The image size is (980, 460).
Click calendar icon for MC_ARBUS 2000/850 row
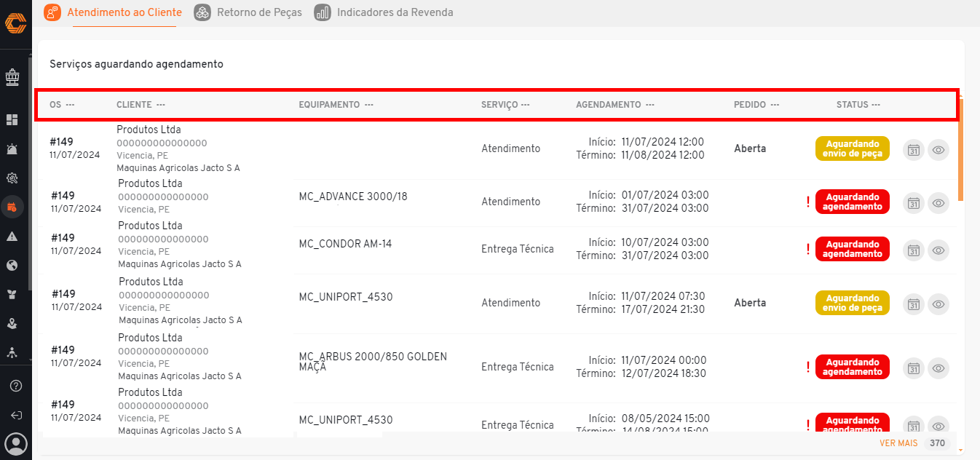pyautogui.click(x=914, y=368)
